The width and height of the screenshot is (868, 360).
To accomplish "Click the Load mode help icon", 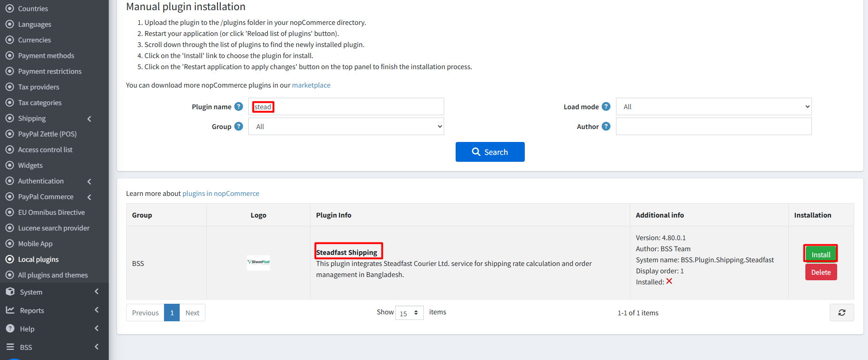I will click(x=606, y=106).
